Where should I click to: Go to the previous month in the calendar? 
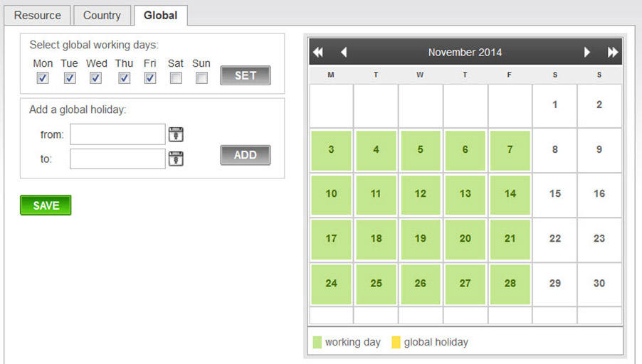(x=344, y=52)
